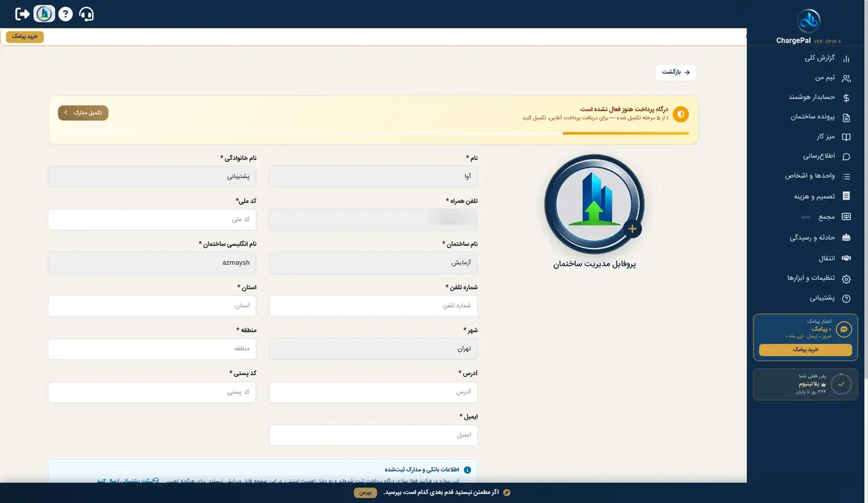Image resolution: width=868 pixels, height=503 pixels.
Task: Click the question mark help icon
Action: tap(65, 14)
